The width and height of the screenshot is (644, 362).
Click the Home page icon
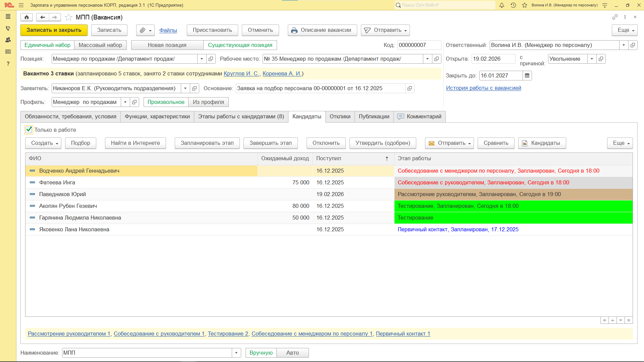26,17
